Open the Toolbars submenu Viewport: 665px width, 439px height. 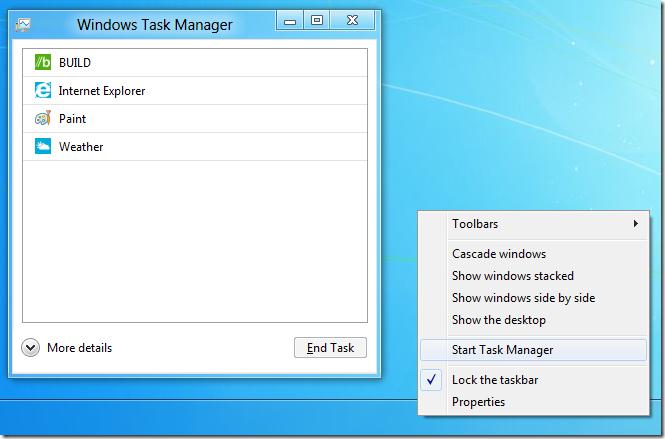coord(534,224)
